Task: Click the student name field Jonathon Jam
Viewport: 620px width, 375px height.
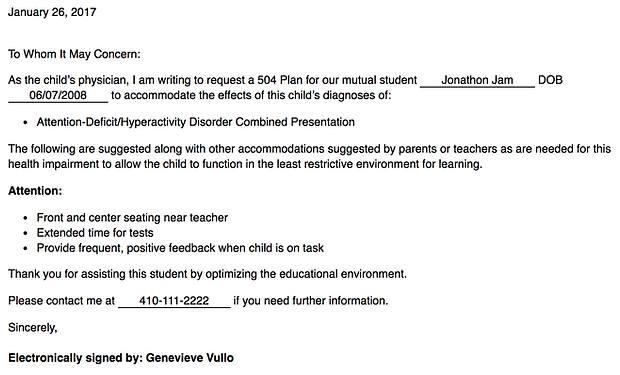Action: pyautogui.click(x=477, y=80)
